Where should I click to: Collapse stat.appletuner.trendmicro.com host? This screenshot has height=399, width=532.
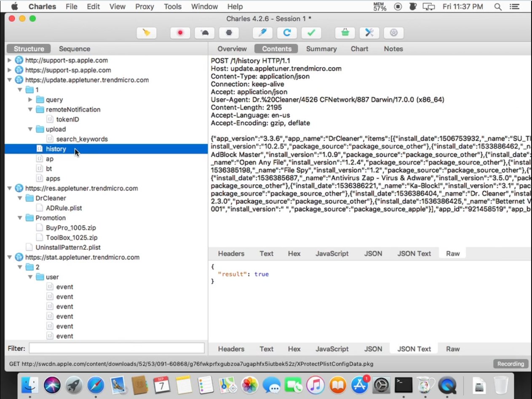[x=10, y=257]
